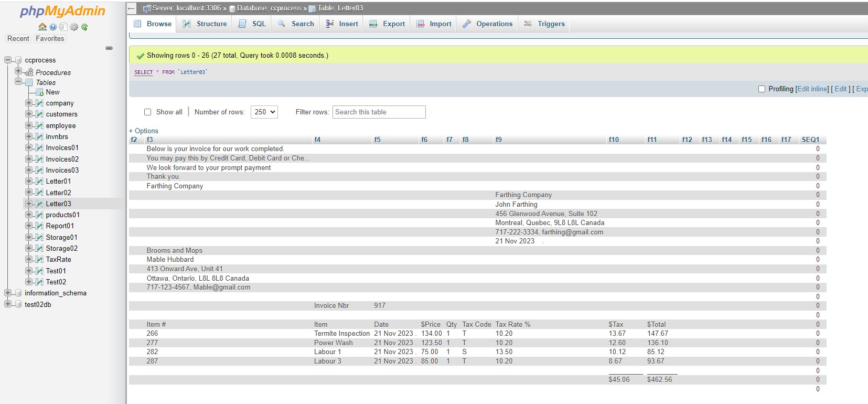Viewport: 868px width, 404px height.
Task: Open Letter02 table in tree
Action: coord(58,193)
